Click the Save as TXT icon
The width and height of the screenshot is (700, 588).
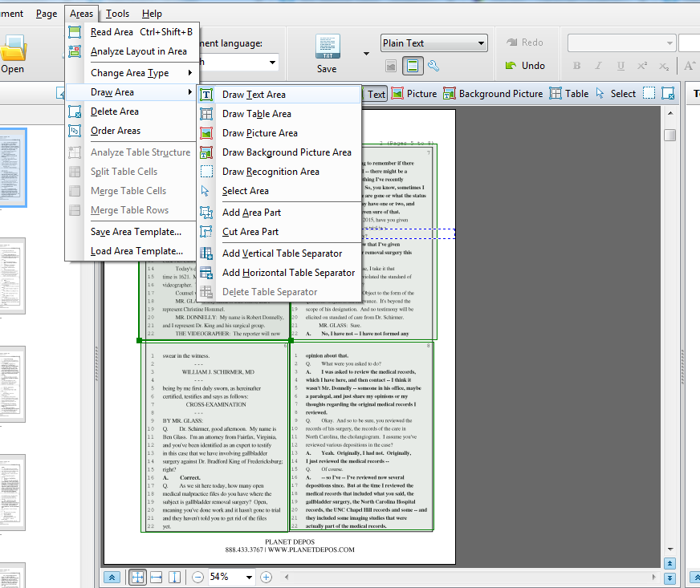pyautogui.click(x=328, y=47)
